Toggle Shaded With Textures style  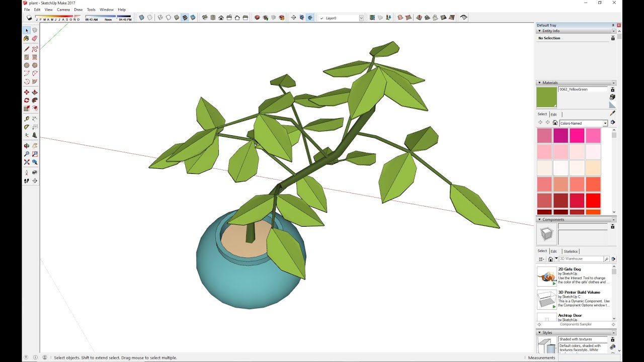(185, 18)
